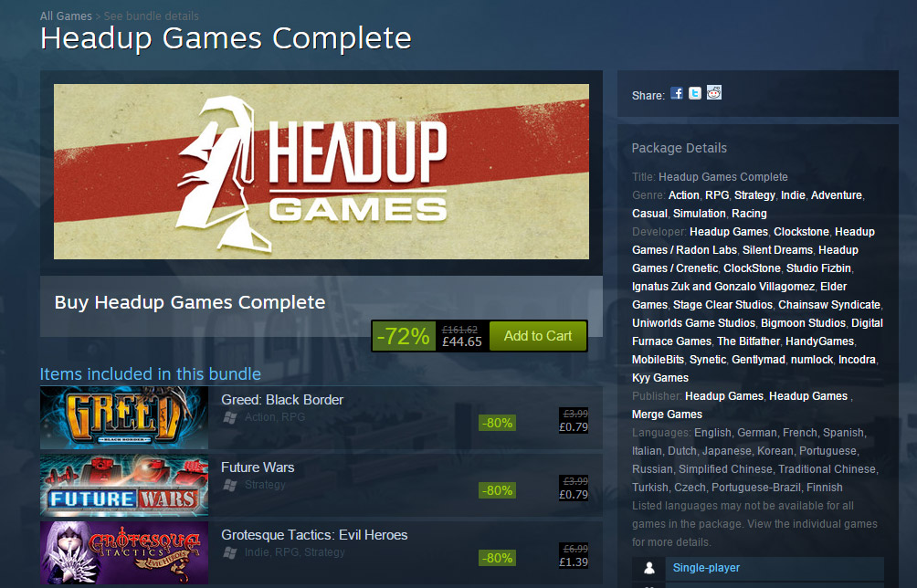Click Windows icon under Greed: Black Border
Viewport: 917px width, 588px height.
click(x=230, y=417)
